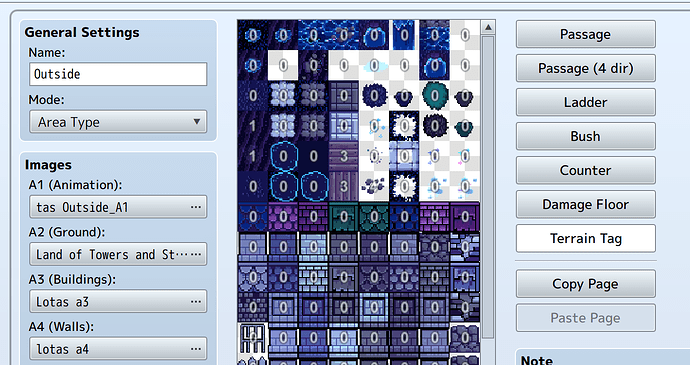Viewport: 690px width, 365px height.
Task: Click the Paste Page button
Action: (x=585, y=318)
